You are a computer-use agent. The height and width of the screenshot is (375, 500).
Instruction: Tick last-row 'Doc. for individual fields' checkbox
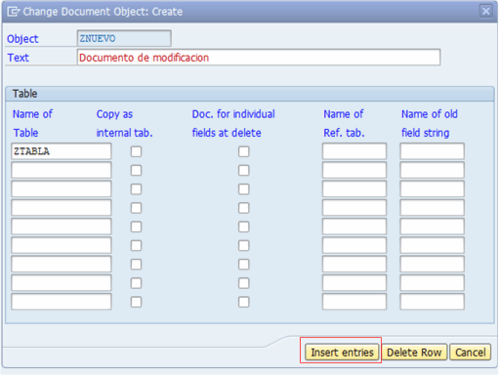pos(244,302)
